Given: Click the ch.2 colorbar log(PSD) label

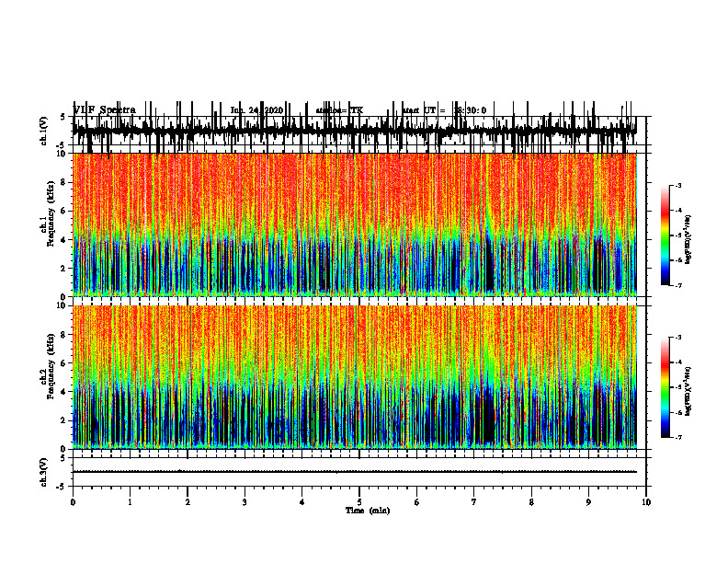Looking at the screenshot, I should [688, 390].
